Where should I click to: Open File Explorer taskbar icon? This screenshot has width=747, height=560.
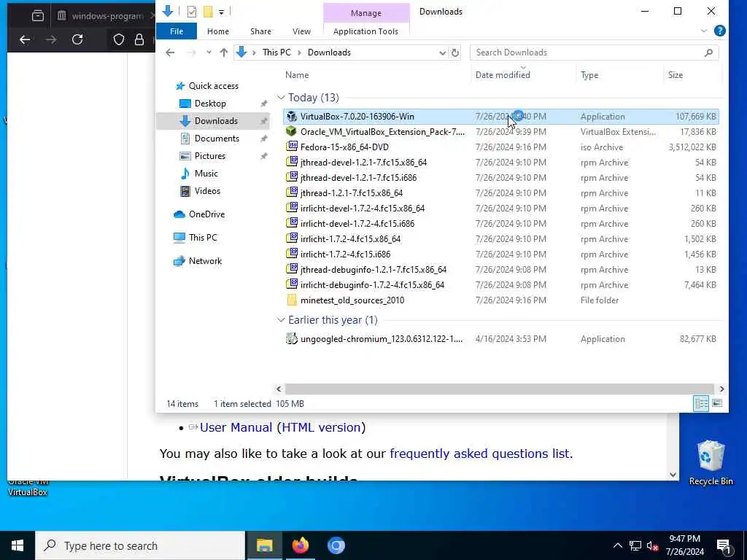point(264,545)
